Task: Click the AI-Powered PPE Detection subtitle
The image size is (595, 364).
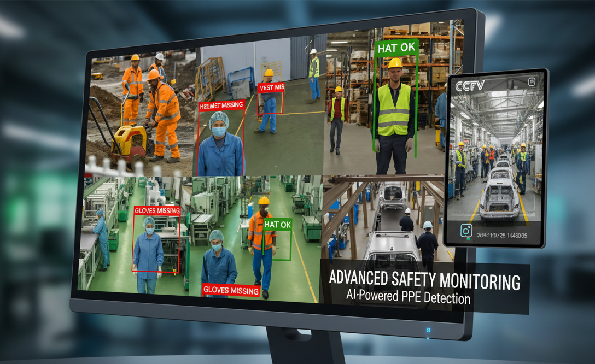Action: point(408,297)
